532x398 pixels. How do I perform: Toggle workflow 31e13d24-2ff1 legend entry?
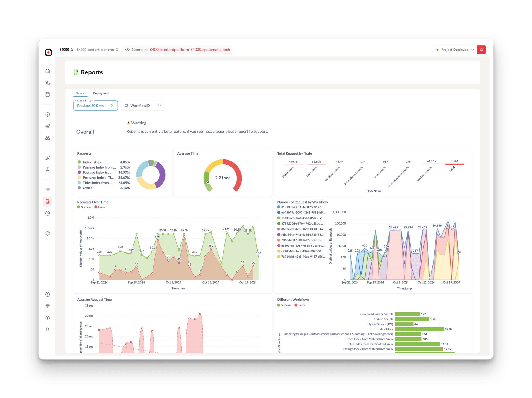tap(301, 207)
